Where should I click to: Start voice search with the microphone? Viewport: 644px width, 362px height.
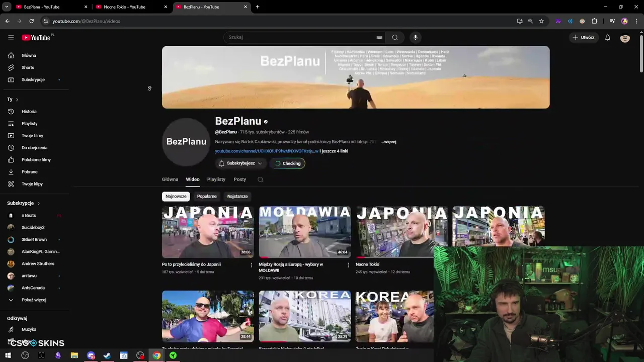pos(415,37)
